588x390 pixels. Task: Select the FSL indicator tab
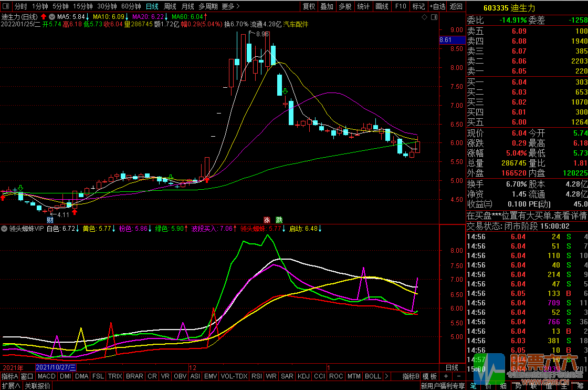click(x=98, y=376)
